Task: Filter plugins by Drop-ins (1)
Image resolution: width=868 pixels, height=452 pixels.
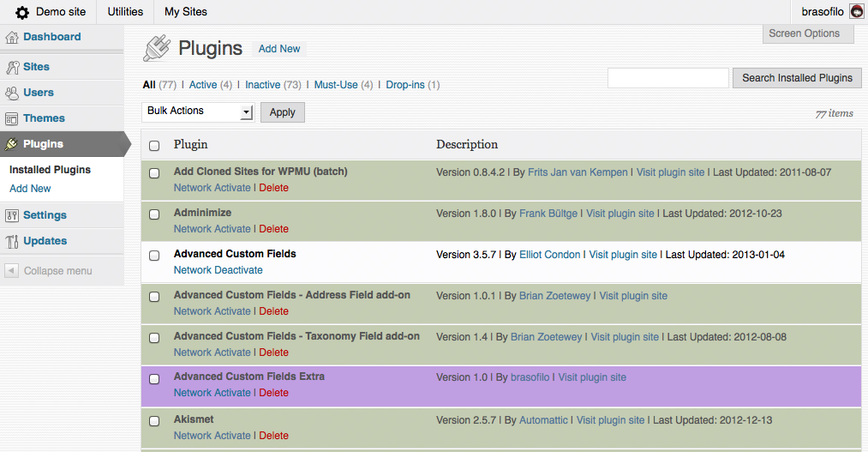Action: (412, 85)
